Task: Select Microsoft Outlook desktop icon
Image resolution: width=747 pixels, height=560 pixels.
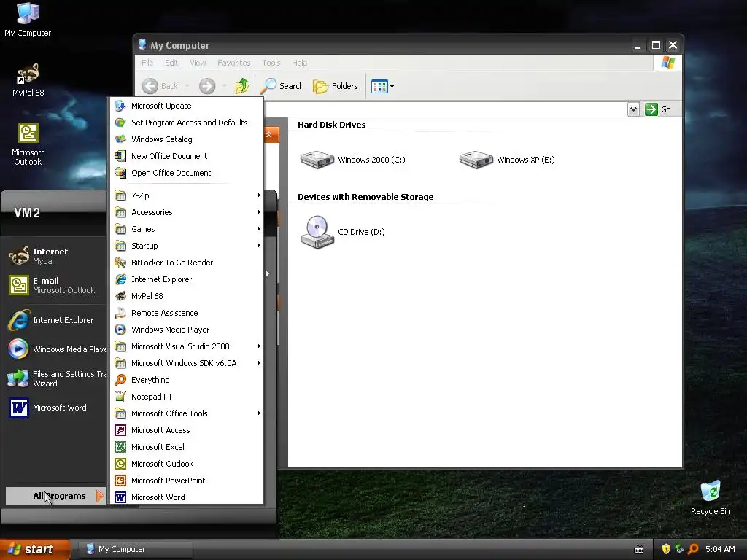Action: point(28,144)
